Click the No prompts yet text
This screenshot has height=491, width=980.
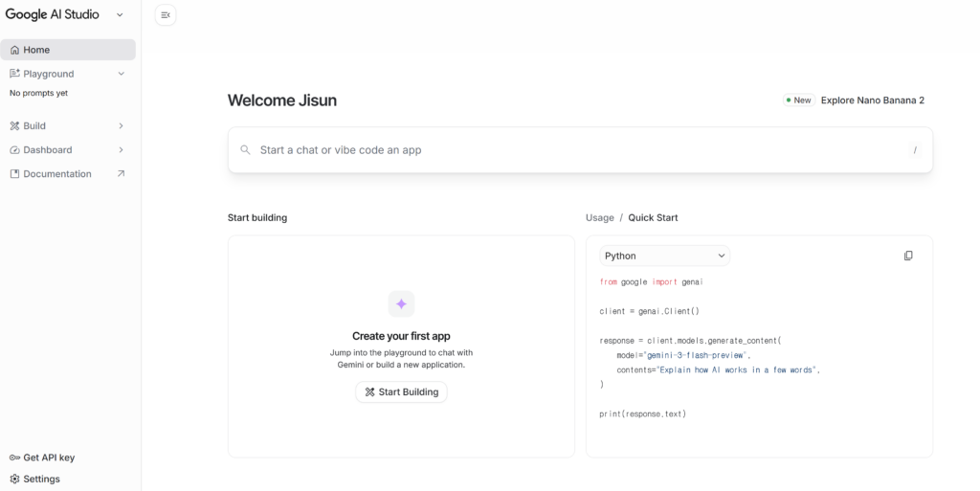click(38, 93)
